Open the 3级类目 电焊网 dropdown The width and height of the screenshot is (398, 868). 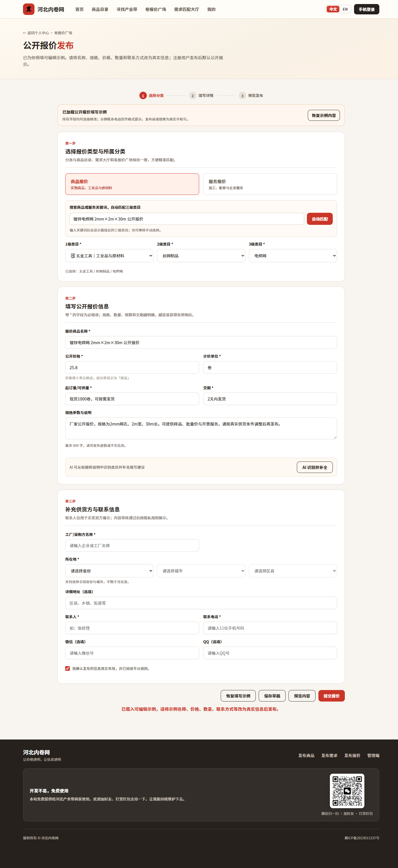pyautogui.click(x=293, y=255)
